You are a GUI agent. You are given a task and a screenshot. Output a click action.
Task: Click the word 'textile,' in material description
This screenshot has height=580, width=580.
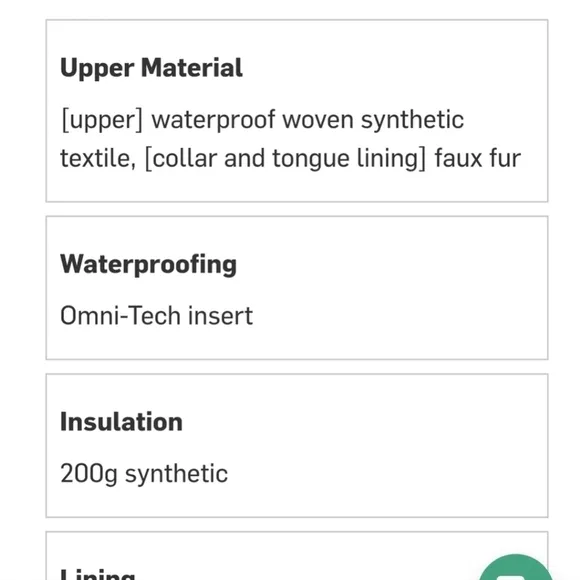coord(98,158)
